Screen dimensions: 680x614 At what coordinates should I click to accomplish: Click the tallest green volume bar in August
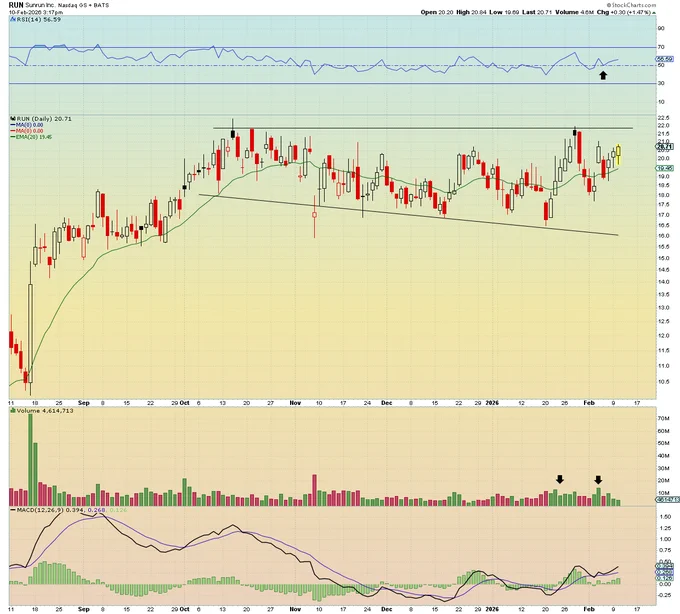[30, 460]
